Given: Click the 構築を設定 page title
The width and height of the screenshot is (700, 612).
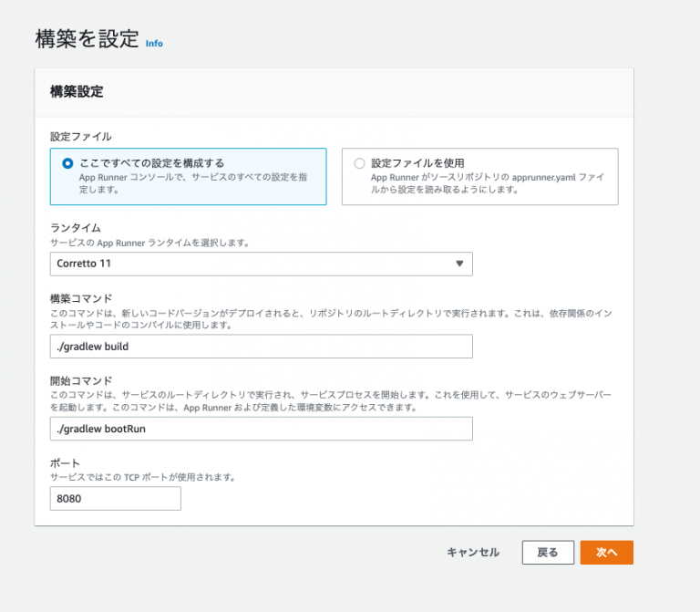Looking at the screenshot, I should pos(87,38).
